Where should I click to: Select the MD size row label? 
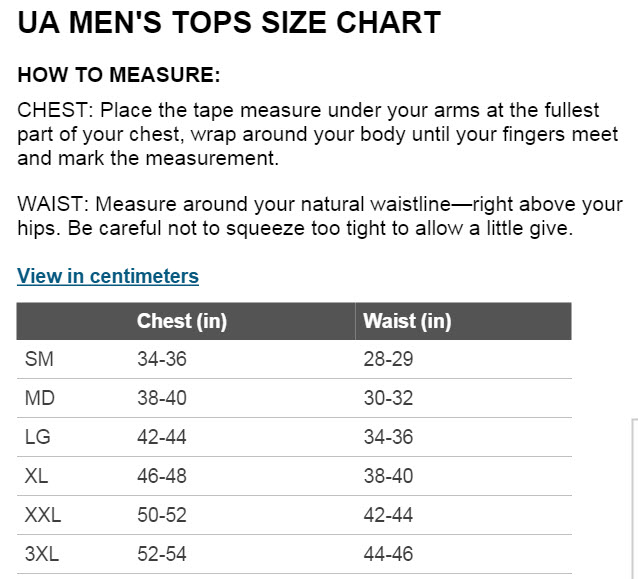pyautogui.click(x=40, y=398)
